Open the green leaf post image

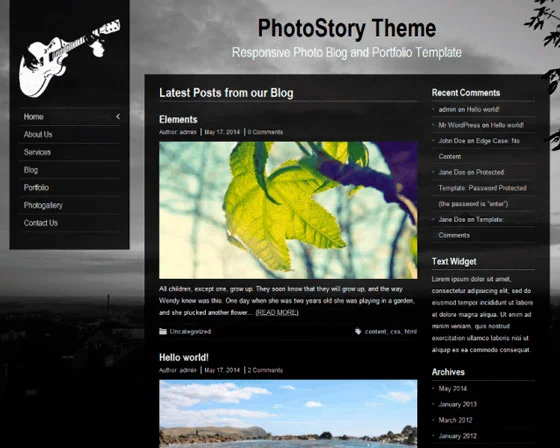click(288, 210)
